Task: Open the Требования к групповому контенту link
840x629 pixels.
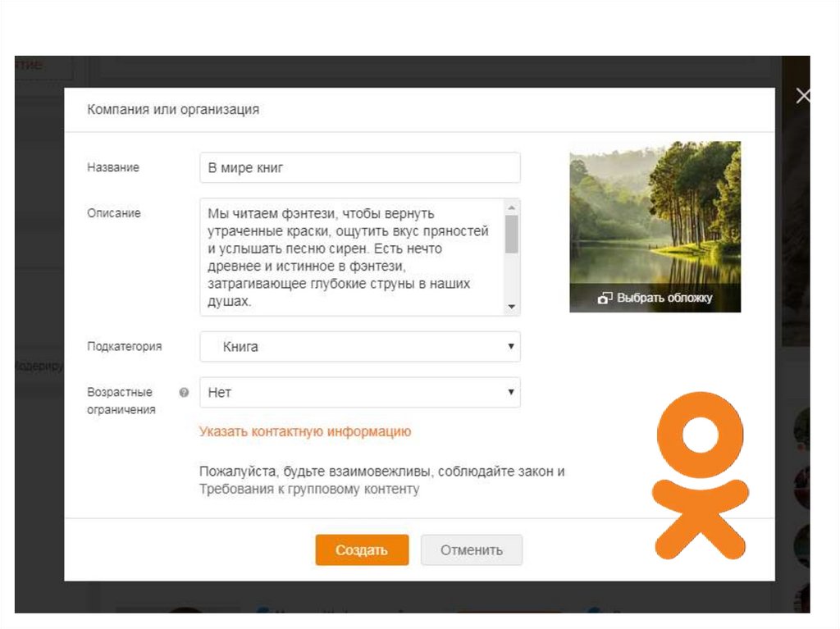Action: click(x=309, y=489)
